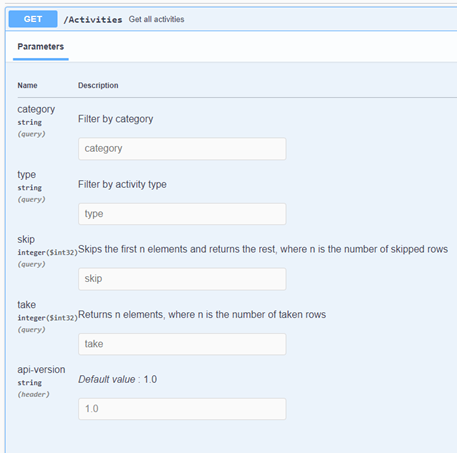Click the blue GET method button
457x453 pixels.
33,19
